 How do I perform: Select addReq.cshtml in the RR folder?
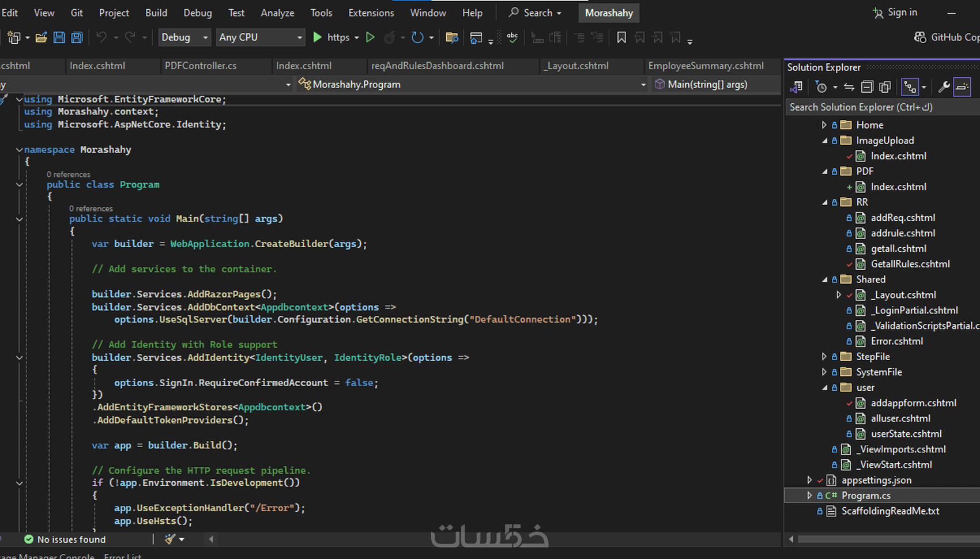point(903,218)
